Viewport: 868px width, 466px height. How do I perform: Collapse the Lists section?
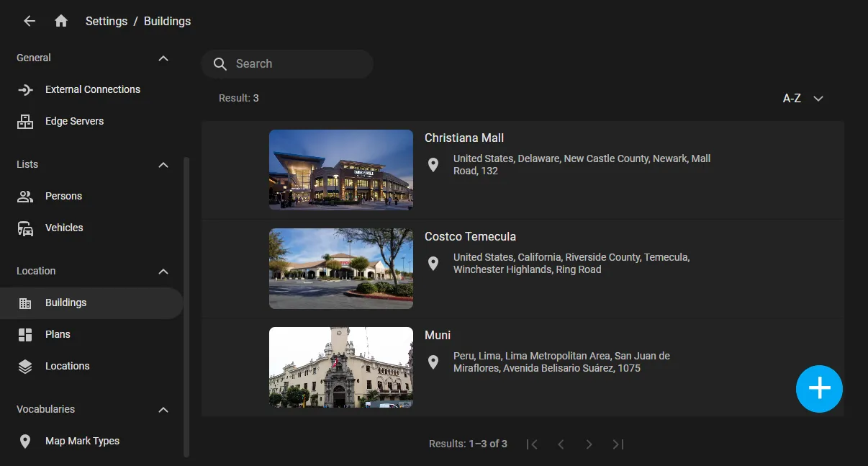(163, 165)
